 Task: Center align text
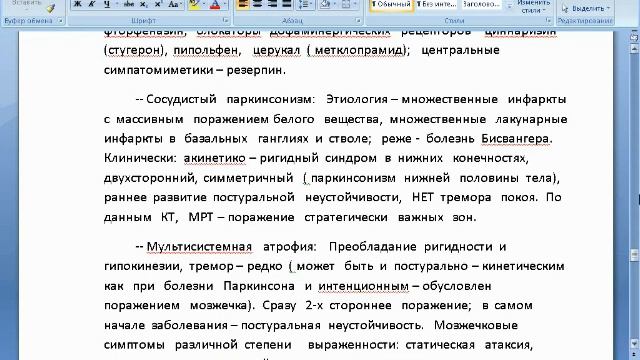click(x=258, y=4)
